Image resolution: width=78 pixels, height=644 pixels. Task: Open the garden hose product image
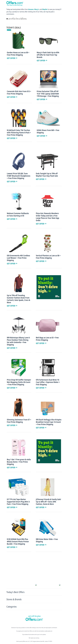[x=19, y=41]
